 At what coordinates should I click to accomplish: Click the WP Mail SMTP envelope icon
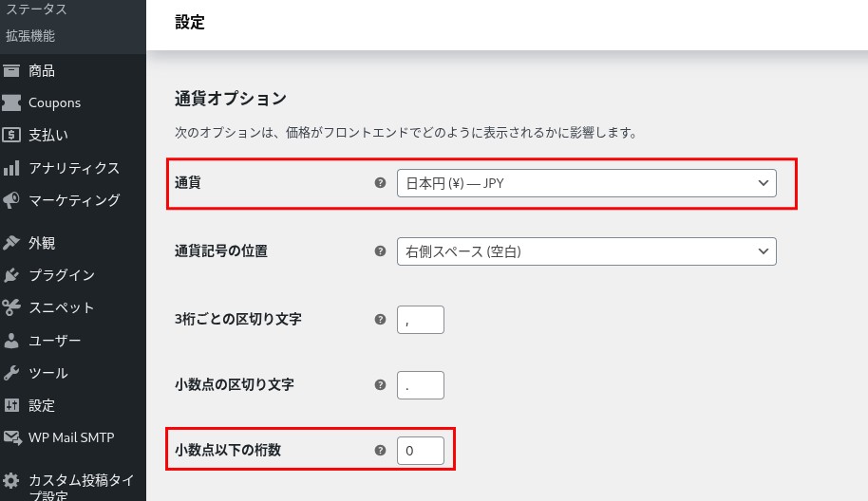(x=12, y=437)
